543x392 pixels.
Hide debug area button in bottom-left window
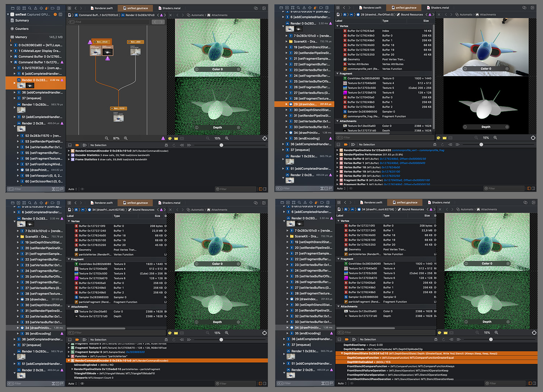(x=70, y=340)
